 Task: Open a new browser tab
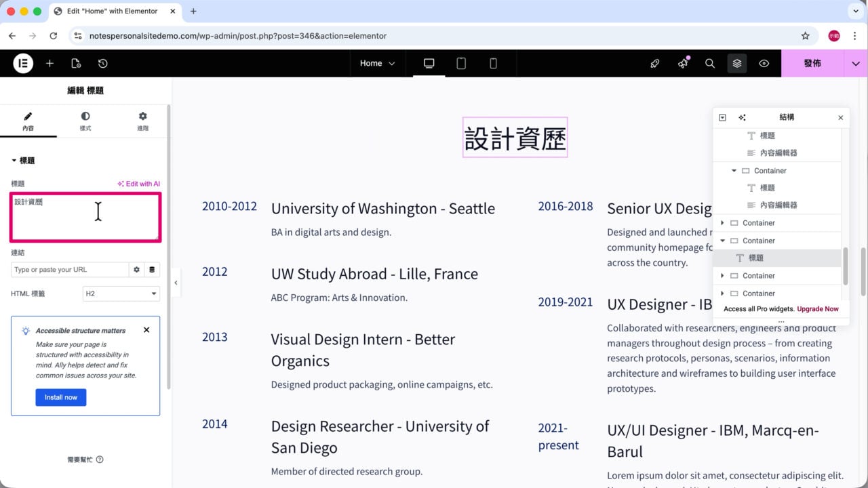(x=193, y=12)
